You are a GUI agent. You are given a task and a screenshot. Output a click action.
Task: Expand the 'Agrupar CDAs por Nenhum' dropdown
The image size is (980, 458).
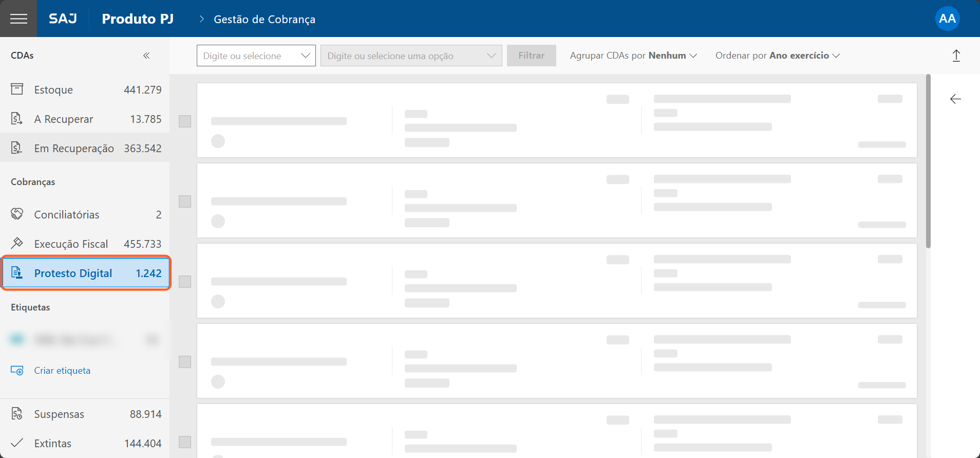[x=633, y=56]
